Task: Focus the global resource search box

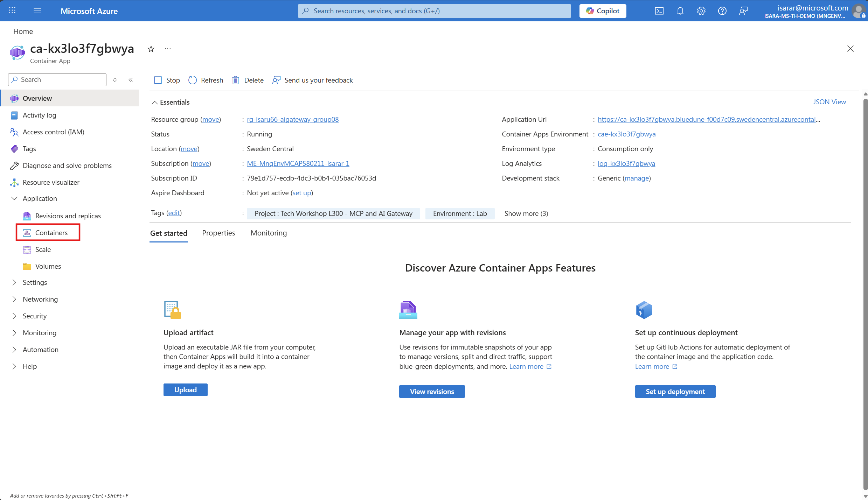Action: point(434,11)
